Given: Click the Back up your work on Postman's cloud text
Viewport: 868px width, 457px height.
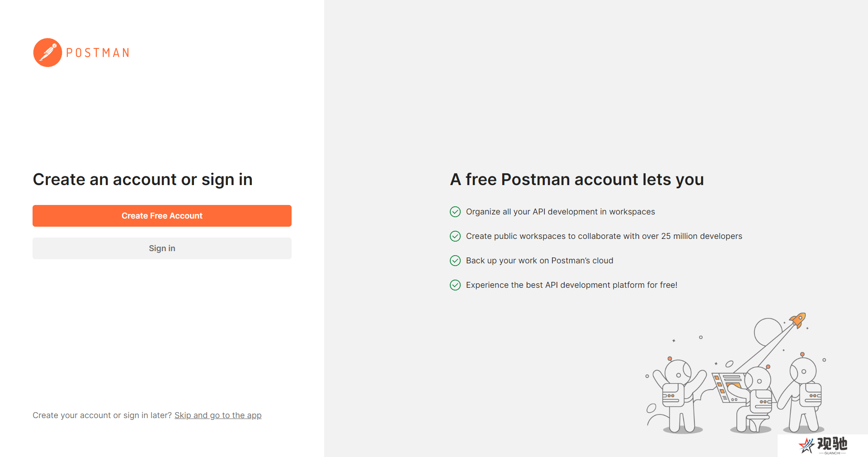Looking at the screenshot, I should (539, 261).
